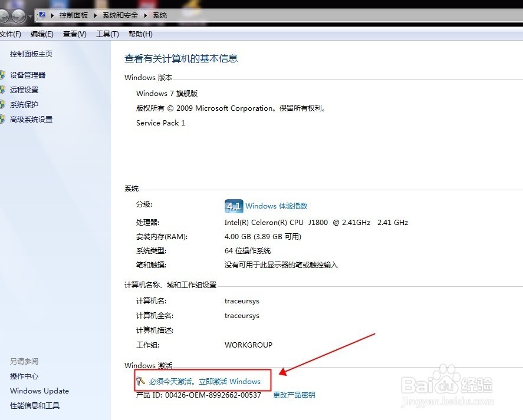Viewport: 523px width, 420px height.
Task: Click Windows 7 旗舰版 edition text
Action: [167, 93]
